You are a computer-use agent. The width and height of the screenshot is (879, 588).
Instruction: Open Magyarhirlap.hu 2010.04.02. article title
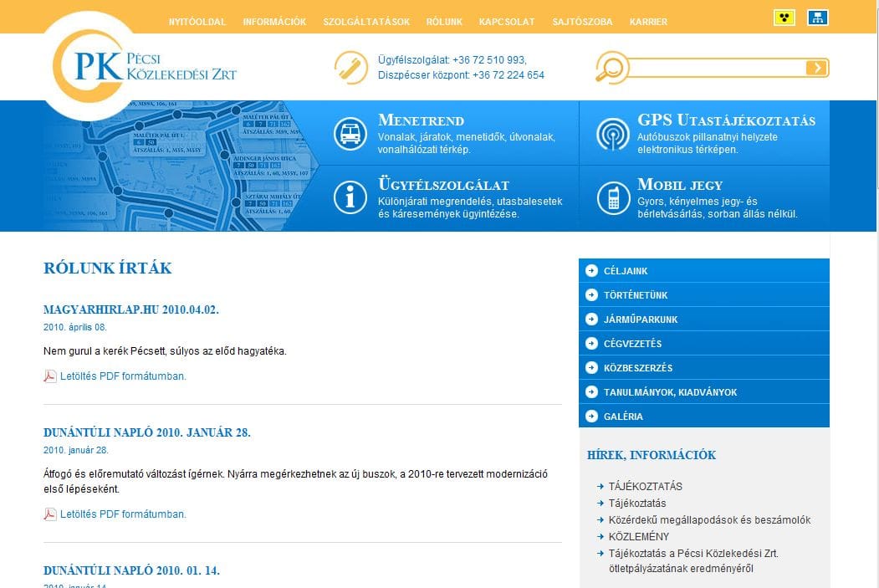(131, 309)
